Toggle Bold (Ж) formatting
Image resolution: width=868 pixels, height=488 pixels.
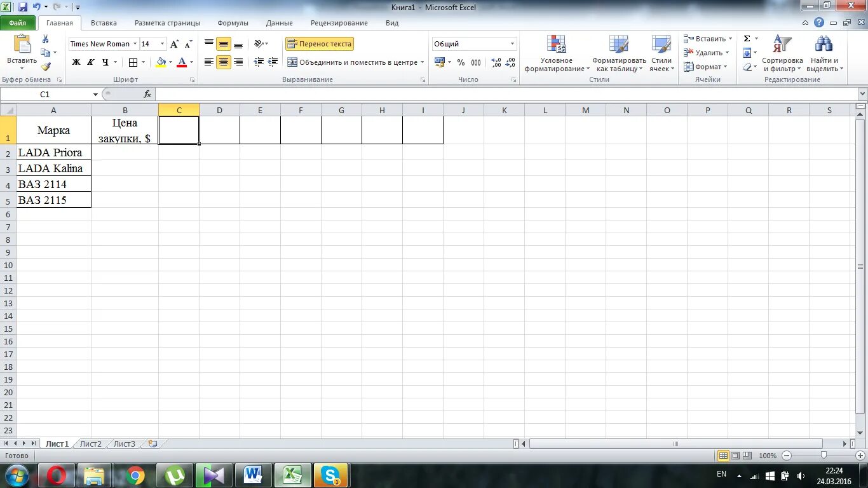tap(76, 62)
